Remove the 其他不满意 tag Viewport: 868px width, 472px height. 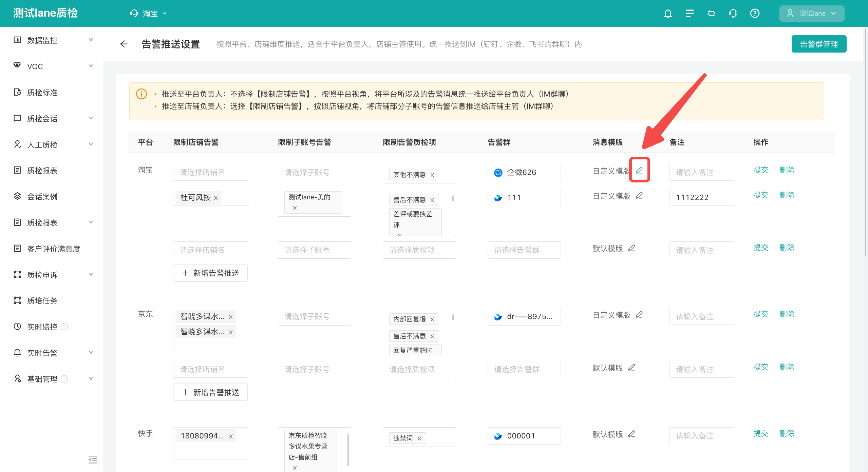432,175
